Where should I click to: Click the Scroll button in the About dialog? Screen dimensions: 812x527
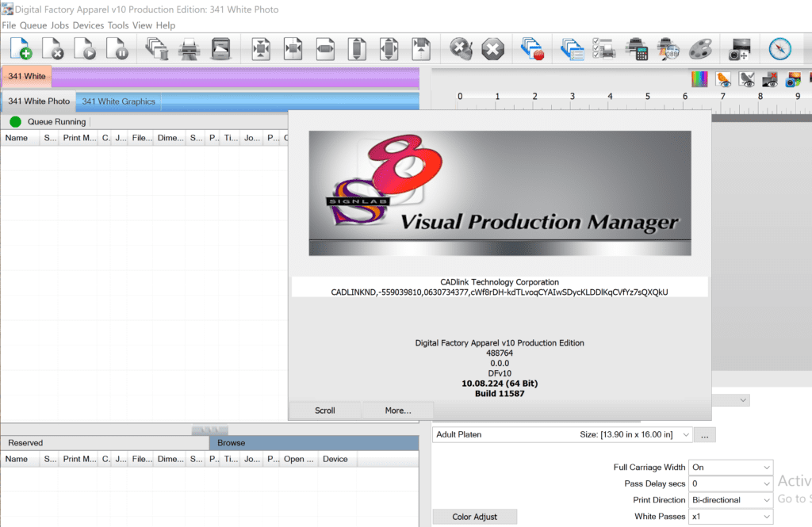[x=324, y=410]
